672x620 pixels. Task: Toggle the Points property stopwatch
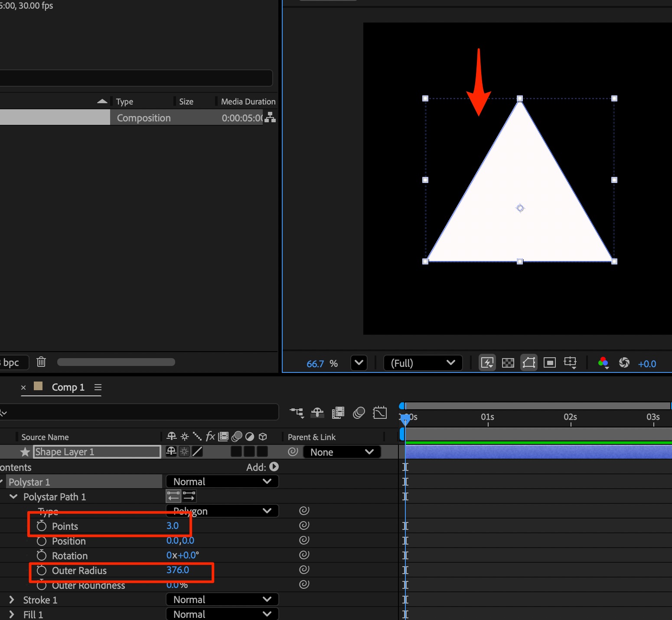click(42, 526)
